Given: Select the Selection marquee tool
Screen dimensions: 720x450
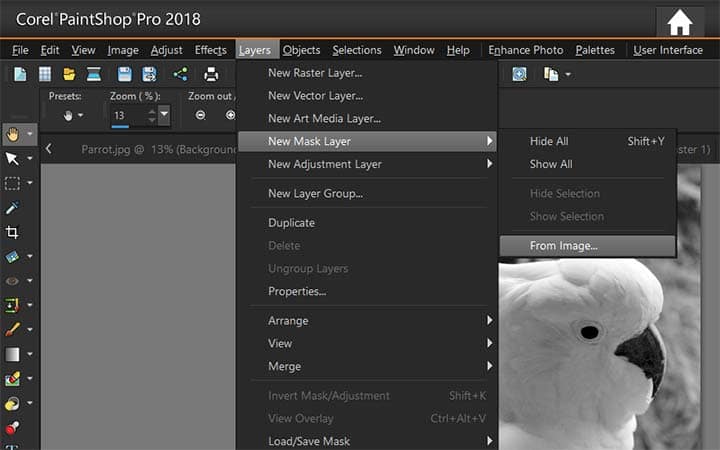Looking at the screenshot, I should point(12,183).
